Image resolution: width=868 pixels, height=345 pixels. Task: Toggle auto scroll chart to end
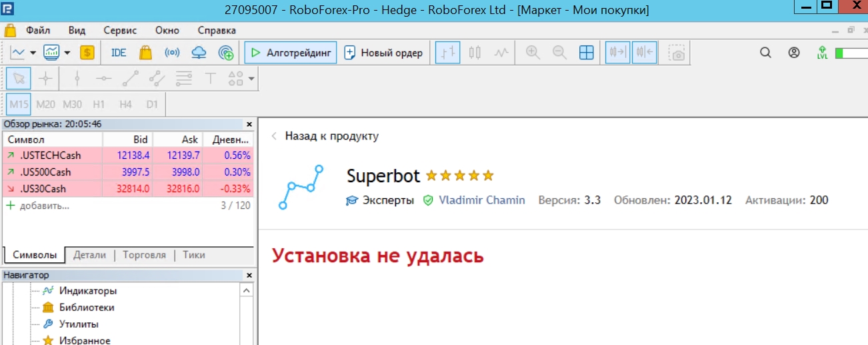pyautogui.click(x=618, y=53)
